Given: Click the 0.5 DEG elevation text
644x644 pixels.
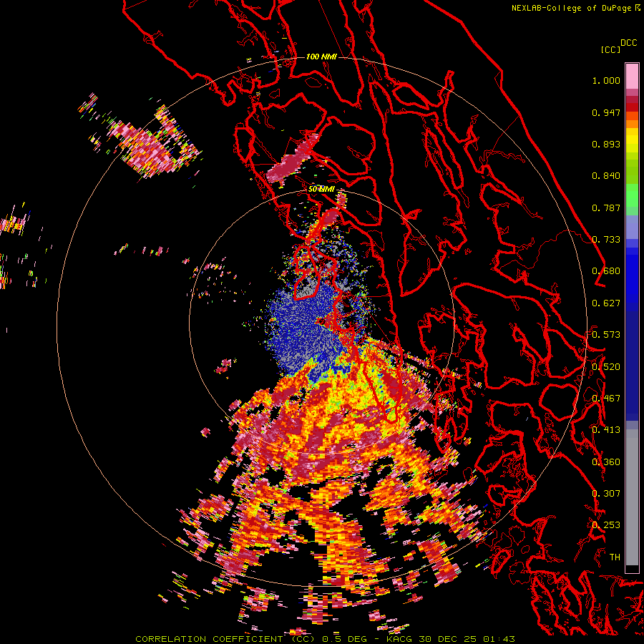Looking at the screenshot, I should point(344,639).
